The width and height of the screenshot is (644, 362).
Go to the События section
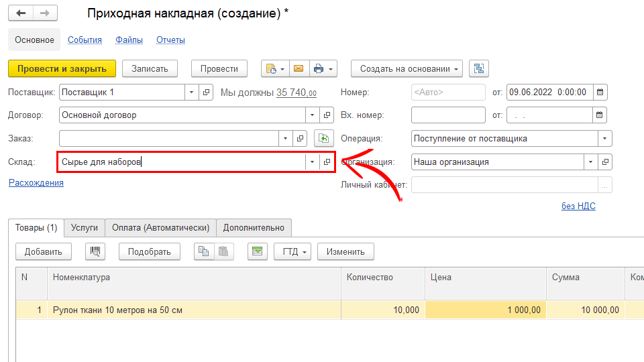[85, 40]
